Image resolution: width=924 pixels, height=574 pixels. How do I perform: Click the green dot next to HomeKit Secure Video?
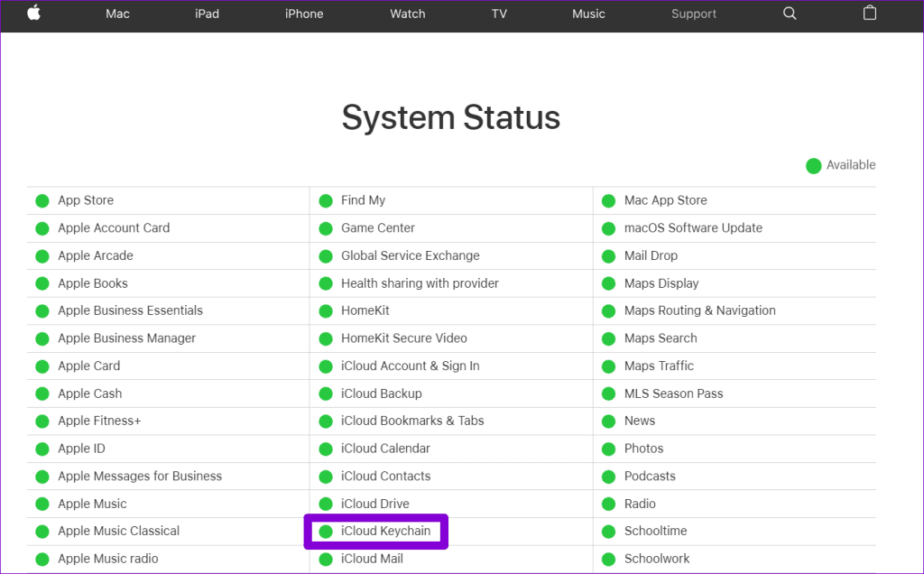point(325,338)
